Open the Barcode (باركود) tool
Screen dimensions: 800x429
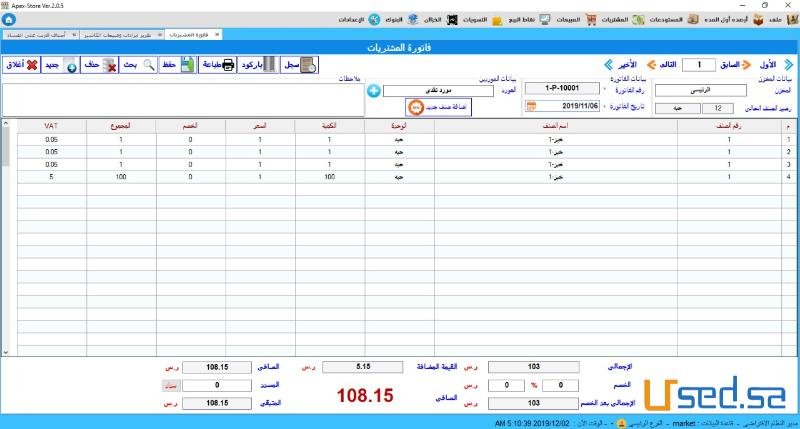[x=259, y=65]
